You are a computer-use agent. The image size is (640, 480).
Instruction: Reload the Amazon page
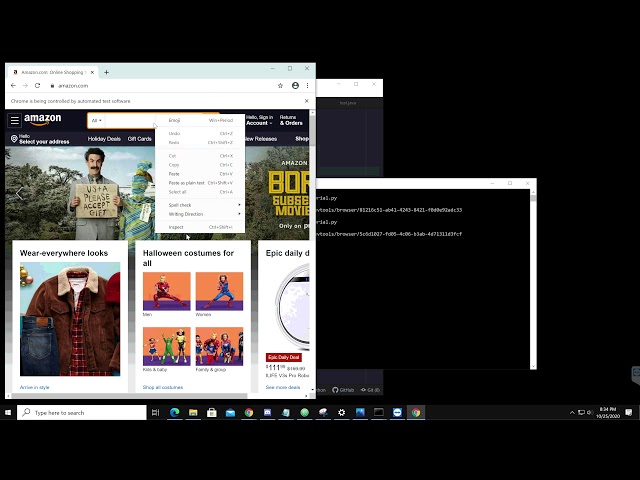38,86
